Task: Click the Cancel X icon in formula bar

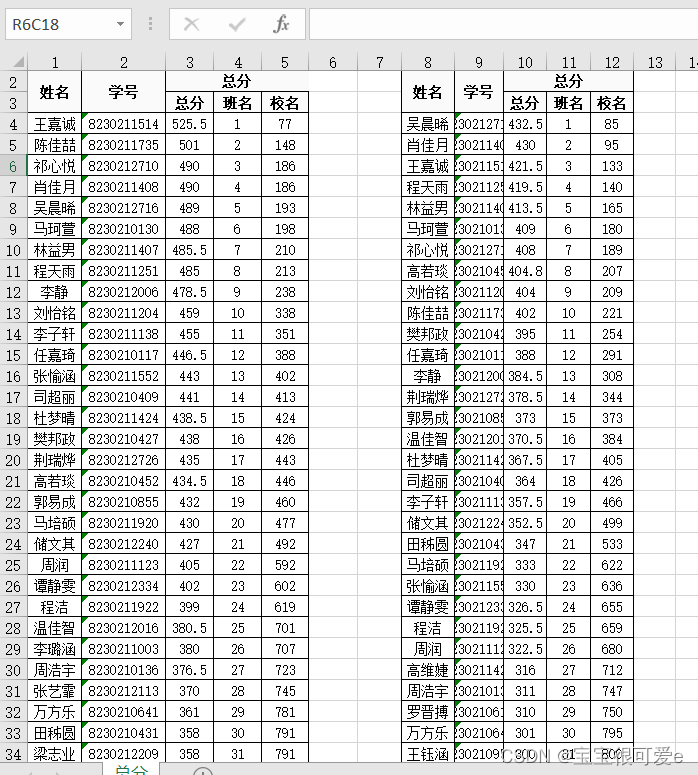Action: point(191,24)
